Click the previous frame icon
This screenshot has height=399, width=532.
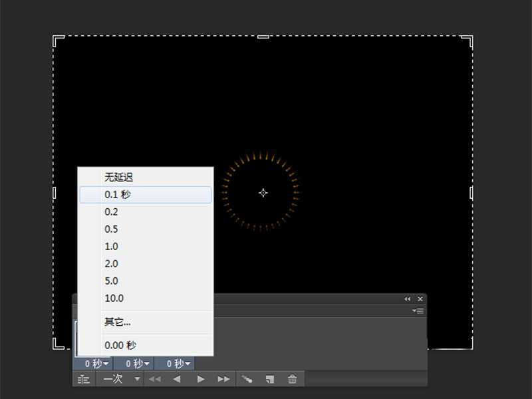(178, 379)
